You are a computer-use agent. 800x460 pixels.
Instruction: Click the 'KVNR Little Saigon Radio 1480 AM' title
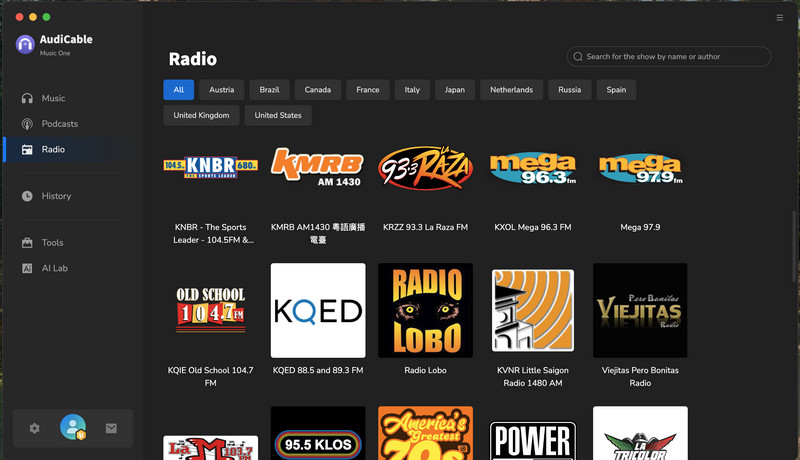pyautogui.click(x=533, y=376)
